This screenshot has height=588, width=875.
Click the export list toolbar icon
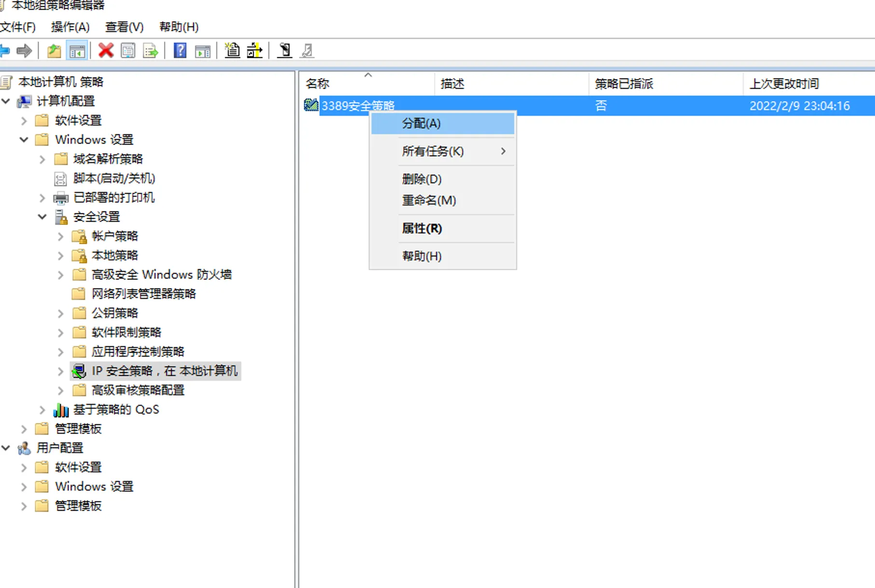(150, 51)
